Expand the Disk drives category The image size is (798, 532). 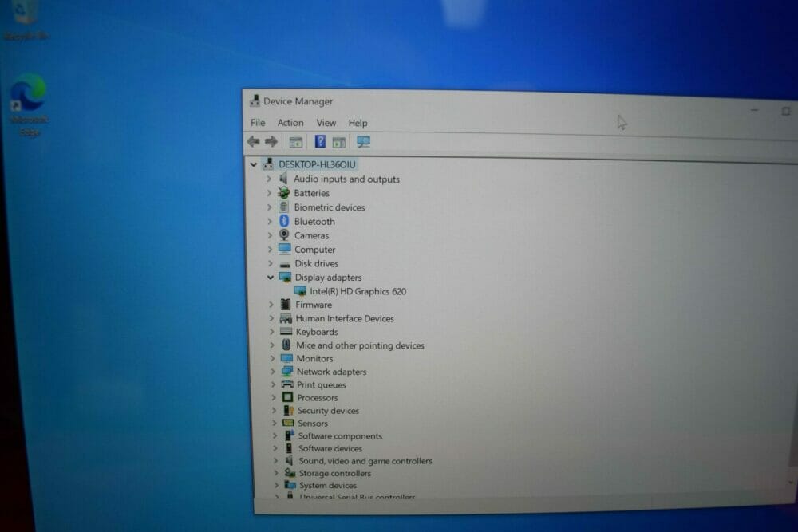click(271, 263)
